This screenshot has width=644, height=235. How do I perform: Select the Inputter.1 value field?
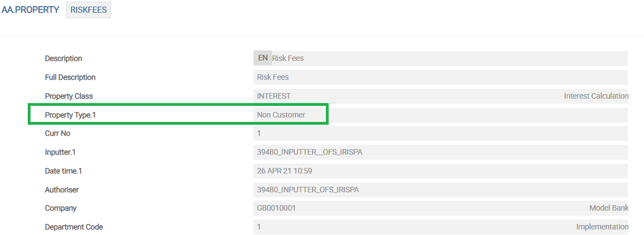coord(440,152)
